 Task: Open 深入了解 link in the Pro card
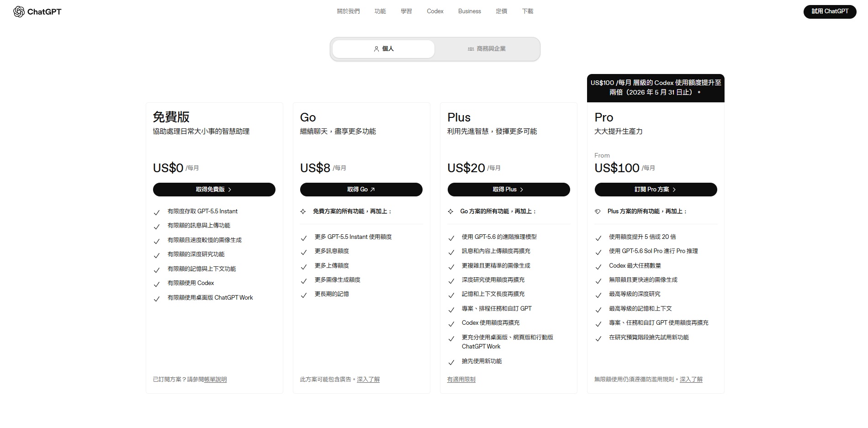pyautogui.click(x=691, y=380)
